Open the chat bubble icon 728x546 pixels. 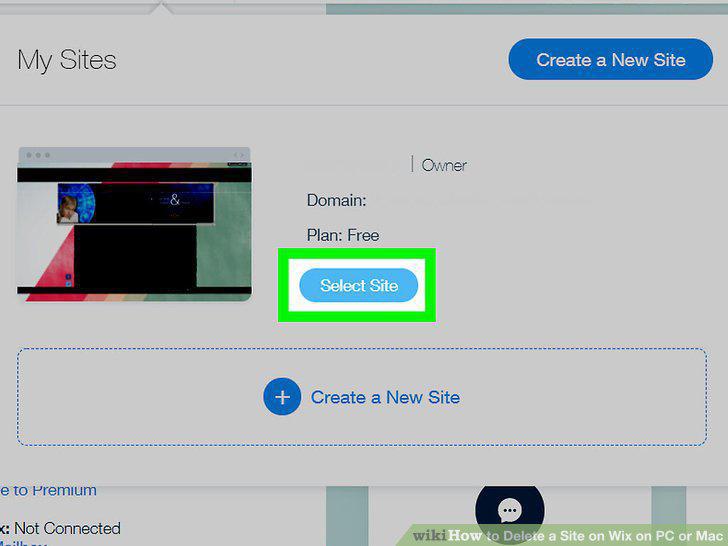510,511
